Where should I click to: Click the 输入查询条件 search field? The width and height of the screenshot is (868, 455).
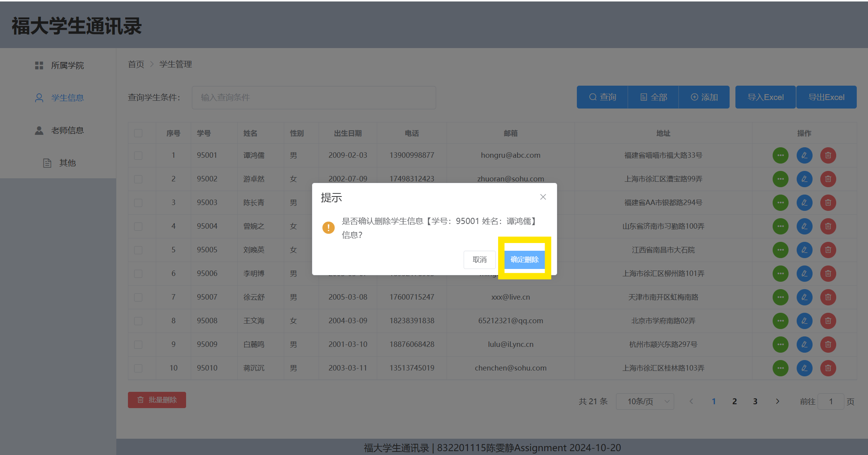tap(314, 98)
